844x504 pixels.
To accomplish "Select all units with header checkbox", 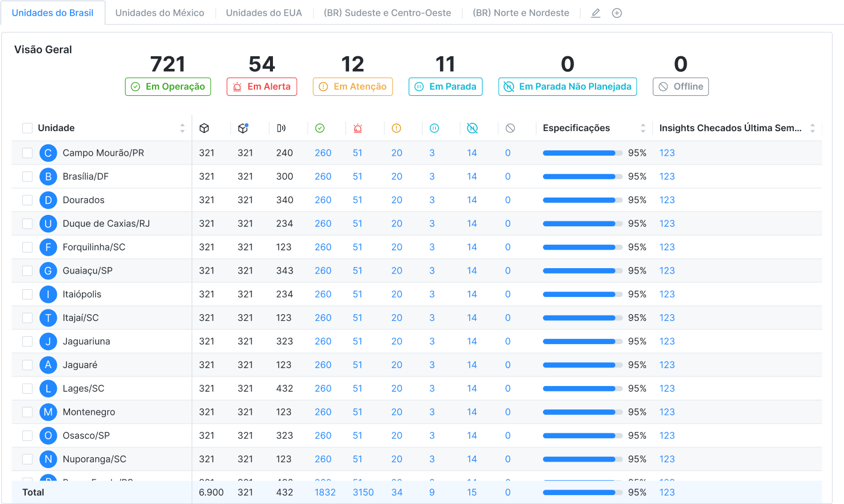I will (x=28, y=128).
